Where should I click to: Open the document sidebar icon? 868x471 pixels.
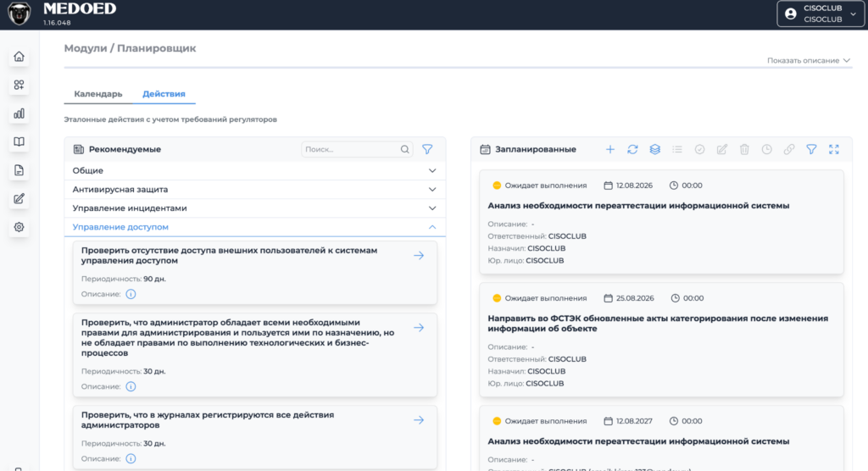[19, 170]
